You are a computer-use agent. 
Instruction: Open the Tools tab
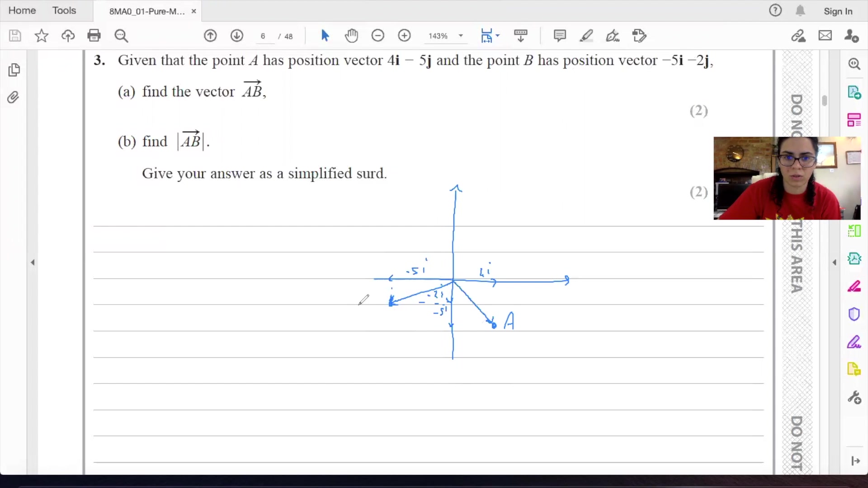[64, 10]
